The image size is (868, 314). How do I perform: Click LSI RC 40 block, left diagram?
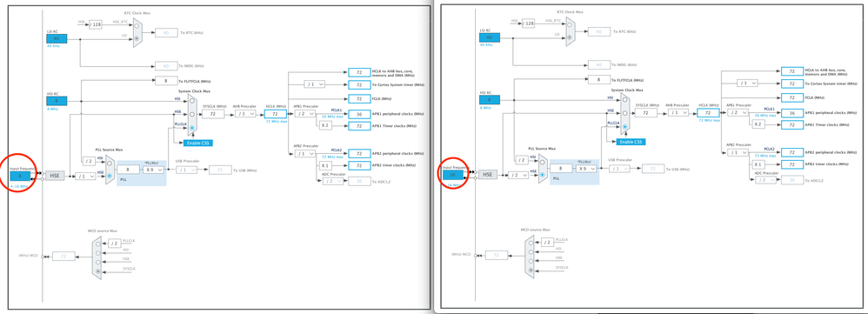tap(56, 38)
